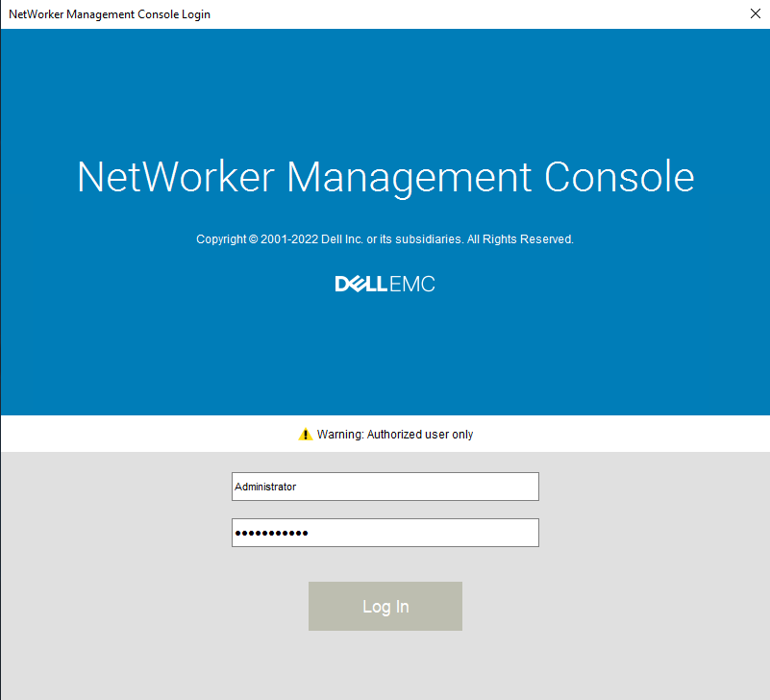This screenshot has height=700, width=770.
Task: Click the window title text on the left
Action: pyautogui.click(x=109, y=13)
